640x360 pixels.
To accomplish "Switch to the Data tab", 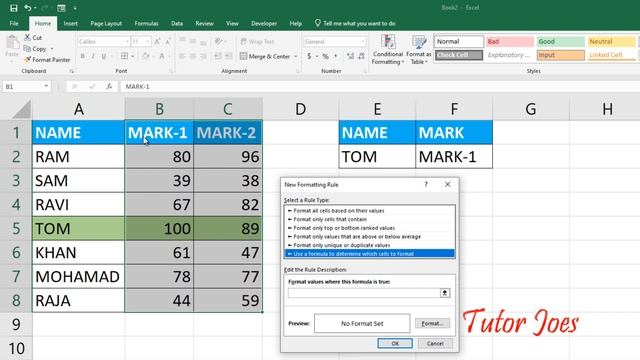I will pos(177,23).
